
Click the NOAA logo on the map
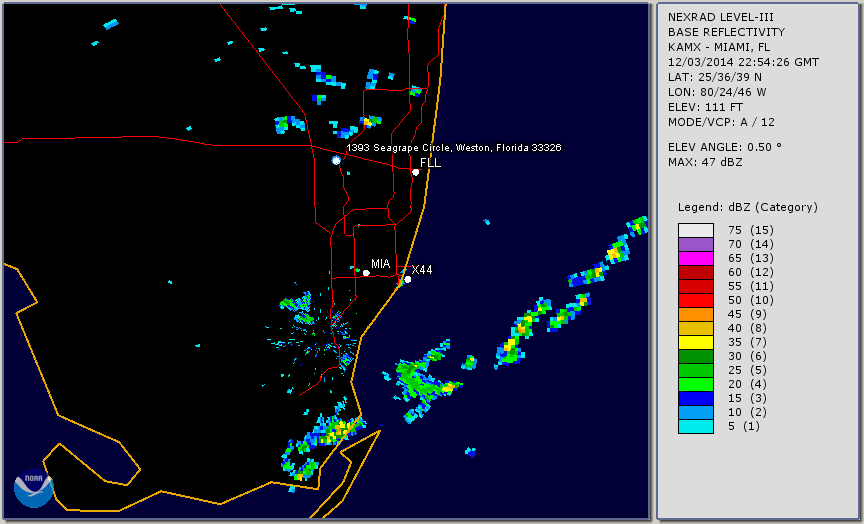[34, 488]
